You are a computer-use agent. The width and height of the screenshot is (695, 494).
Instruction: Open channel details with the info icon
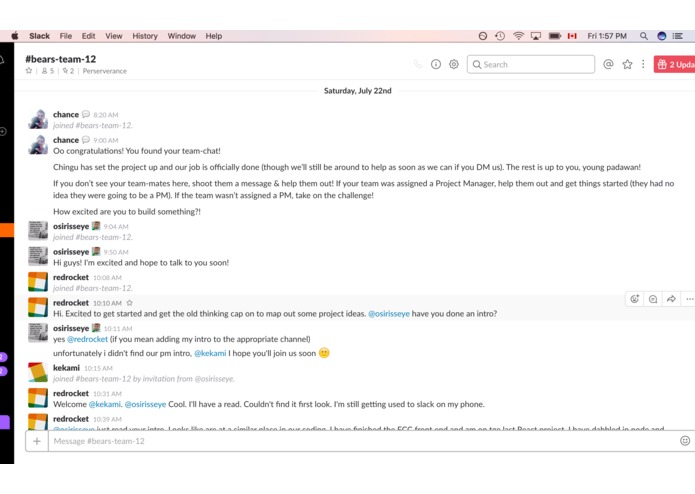tap(436, 65)
